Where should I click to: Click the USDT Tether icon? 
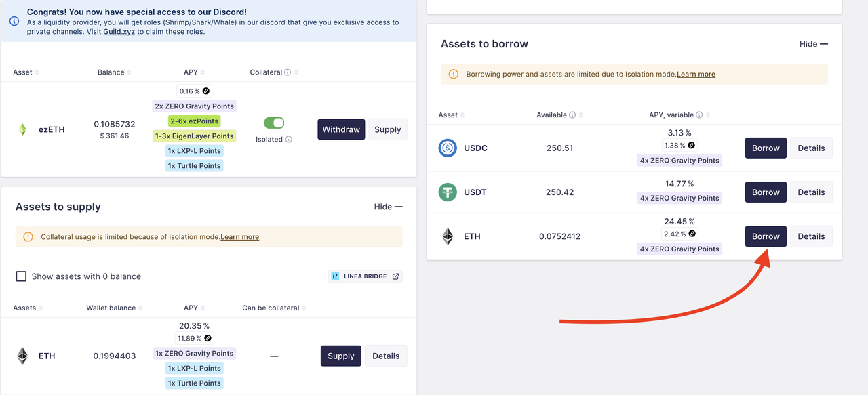[448, 192]
